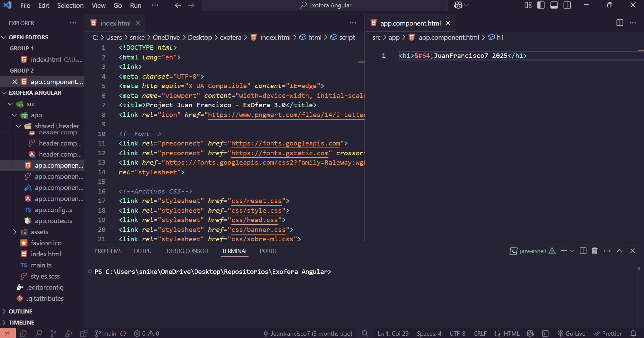
Task: Switch to the Output tab
Action: (x=144, y=251)
